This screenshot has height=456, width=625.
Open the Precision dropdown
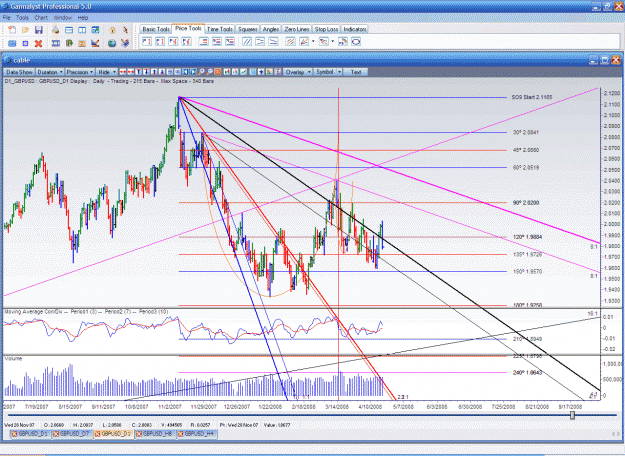80,72
